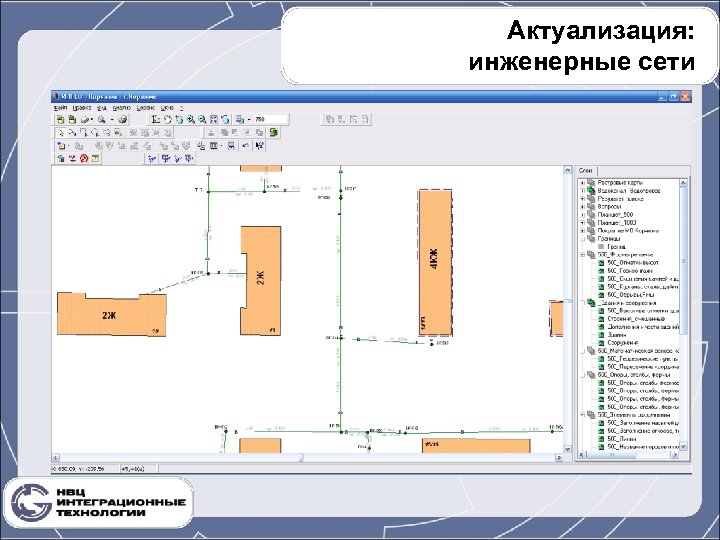Toggle group icon of Растровые карты
Screen dimensions: 720x540
click(591, 183)
